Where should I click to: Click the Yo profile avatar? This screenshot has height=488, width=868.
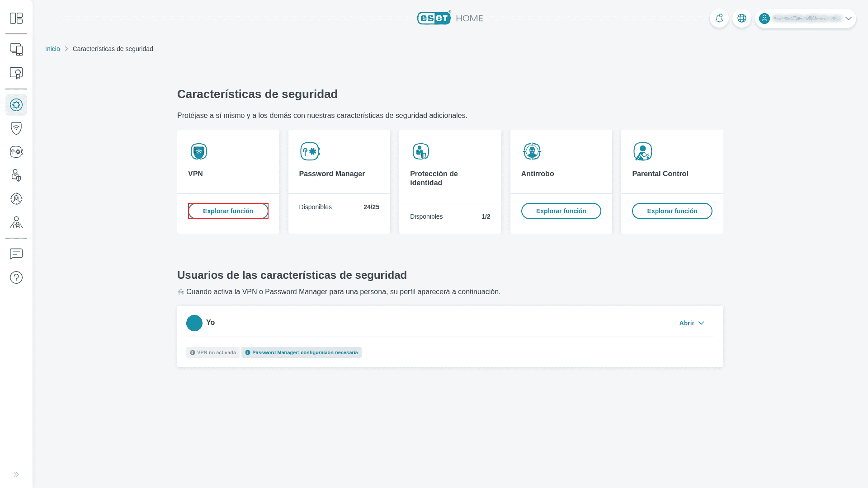pyautogui.click(x=194, y=323)
